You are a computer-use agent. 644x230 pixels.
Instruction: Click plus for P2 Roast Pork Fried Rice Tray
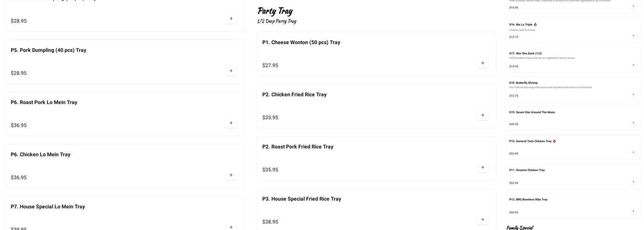tap(483, 167)
